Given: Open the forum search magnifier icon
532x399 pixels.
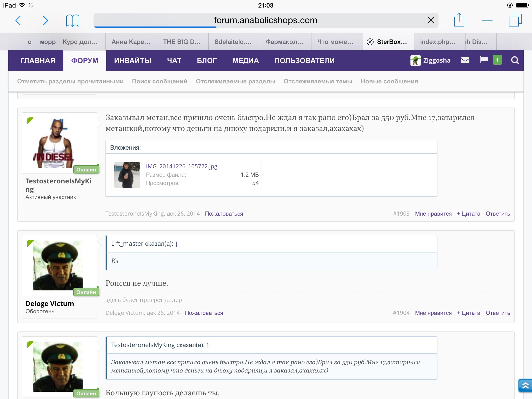Looking at the screenshot, I should pyautogui.click(x=515, y=61).
